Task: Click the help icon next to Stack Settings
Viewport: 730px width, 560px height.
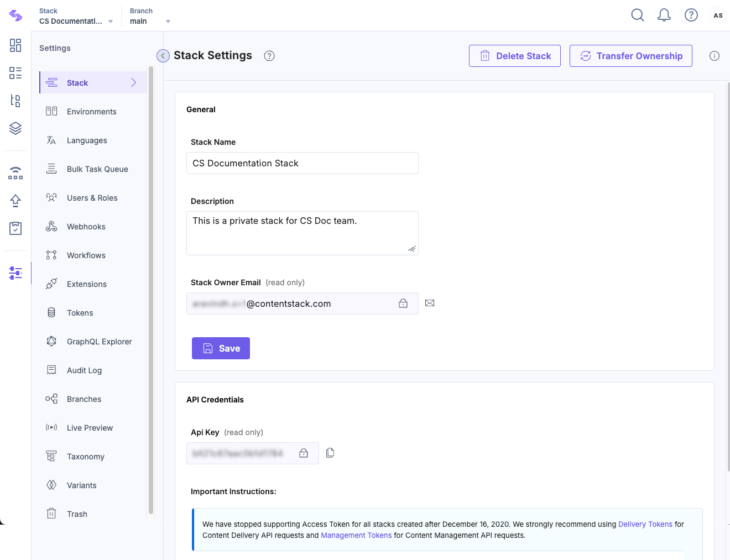Action: (269, 56)
